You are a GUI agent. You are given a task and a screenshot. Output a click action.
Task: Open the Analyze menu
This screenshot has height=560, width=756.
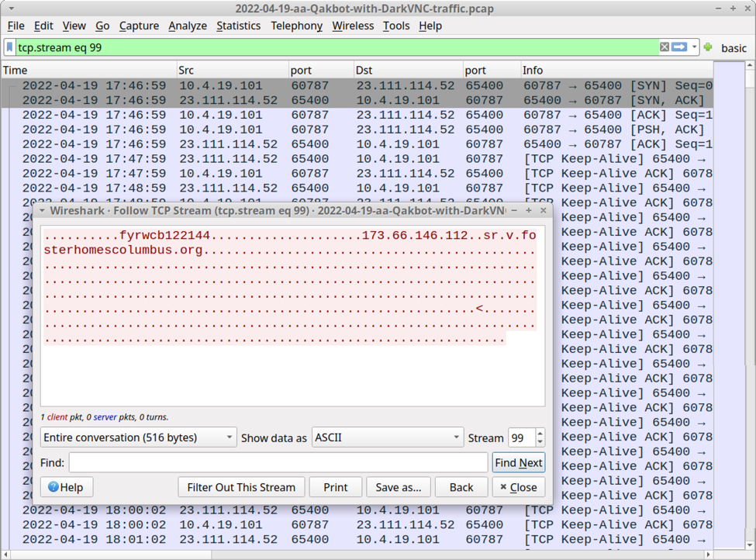pyautogui.click(x=188, y=26)
